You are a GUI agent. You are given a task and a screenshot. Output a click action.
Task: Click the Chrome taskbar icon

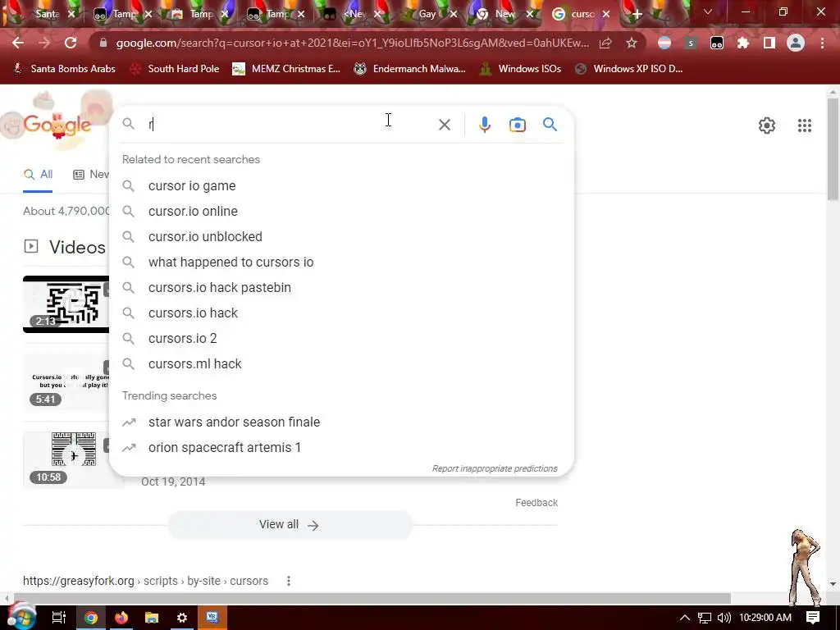pos(91,618)
